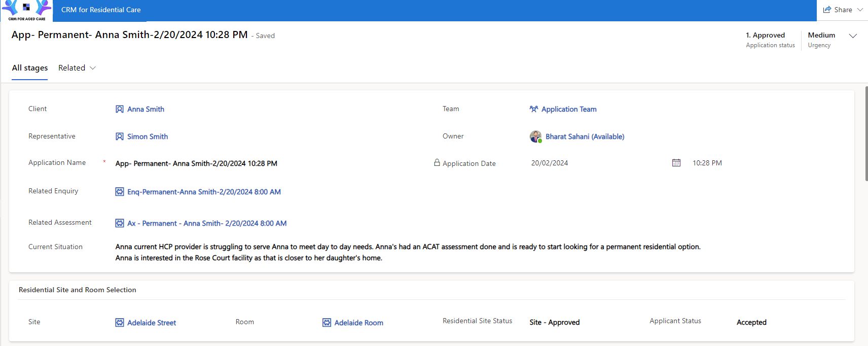Click the vertical scrollbar thumb
Screen dimensions: 868x346
[x=866, y=133]
